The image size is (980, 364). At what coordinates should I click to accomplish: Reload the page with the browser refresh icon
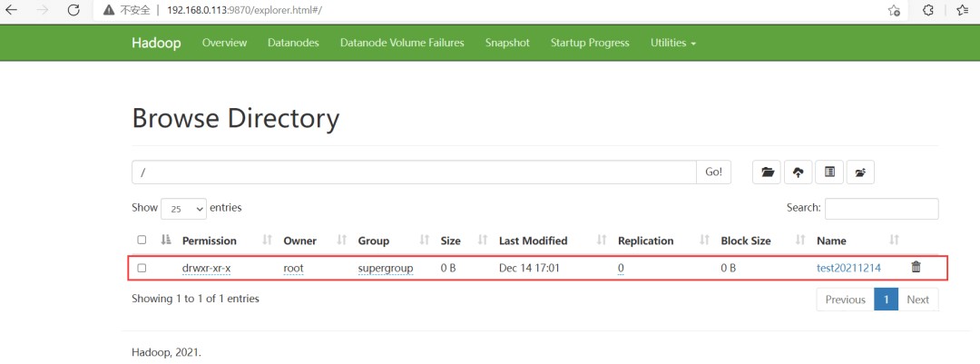pyautogui.click(x=74, y=10)
